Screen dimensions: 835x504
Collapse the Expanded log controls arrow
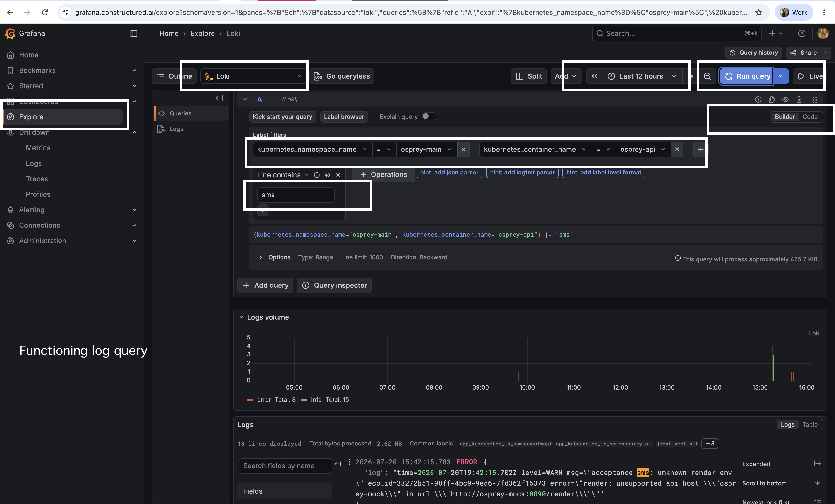(x=817, y=463)
